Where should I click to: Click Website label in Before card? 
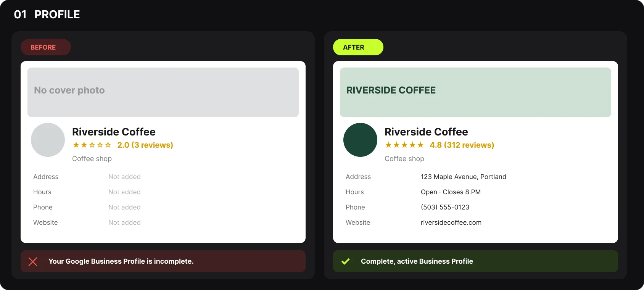45,222
